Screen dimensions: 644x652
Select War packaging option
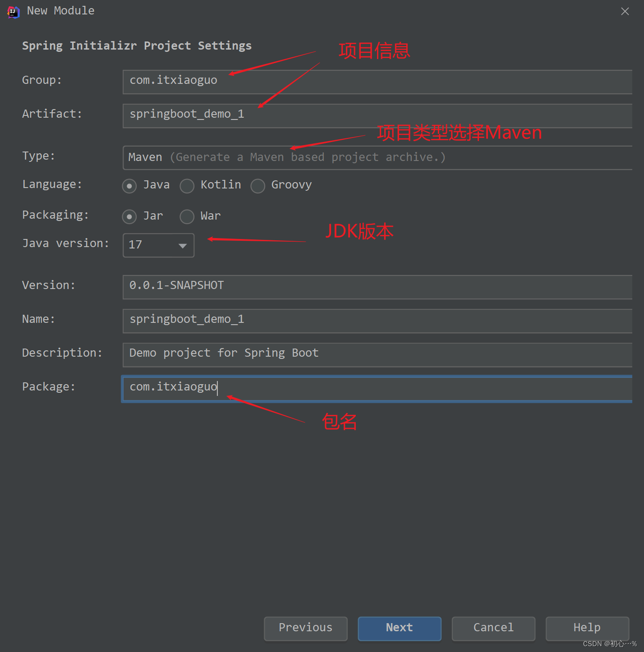coord(187,217)
